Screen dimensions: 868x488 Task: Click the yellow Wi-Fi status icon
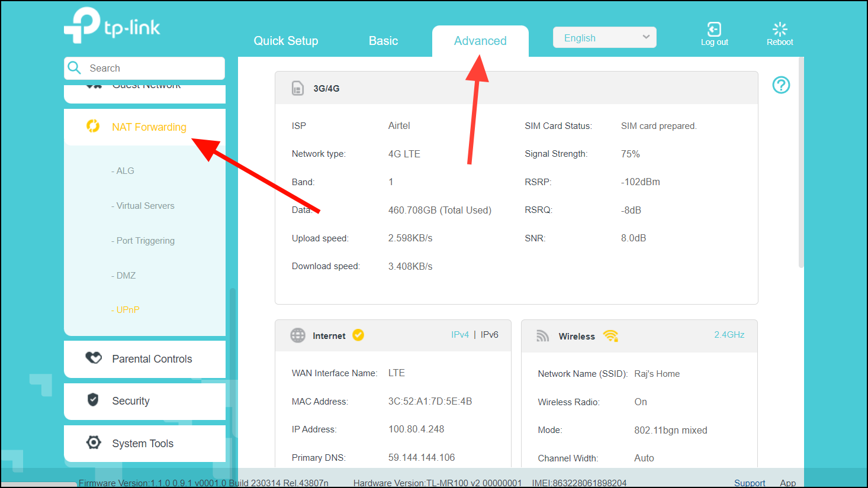(x=610, y=336)
